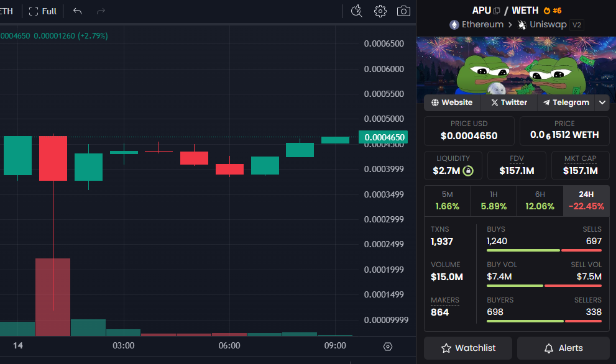Click the LIQUIDITY $2.7M box
Screen dimensions: 616x364
[453, 165]
